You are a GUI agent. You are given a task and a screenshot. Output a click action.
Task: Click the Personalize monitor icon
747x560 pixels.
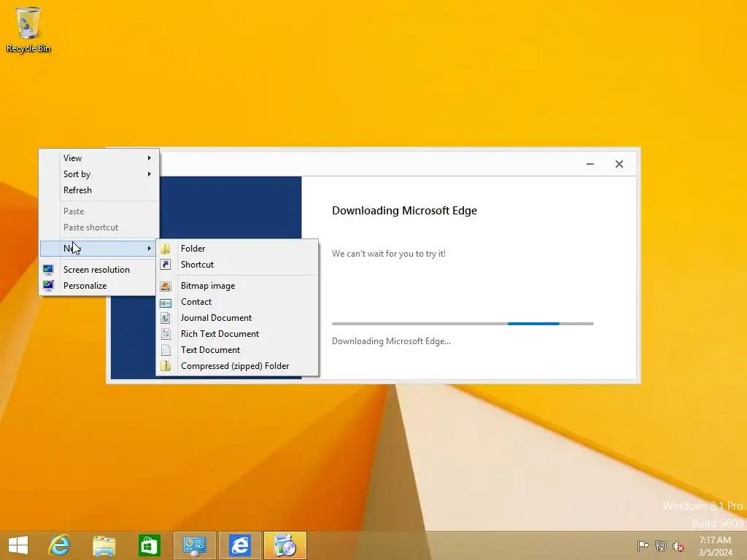48,286
